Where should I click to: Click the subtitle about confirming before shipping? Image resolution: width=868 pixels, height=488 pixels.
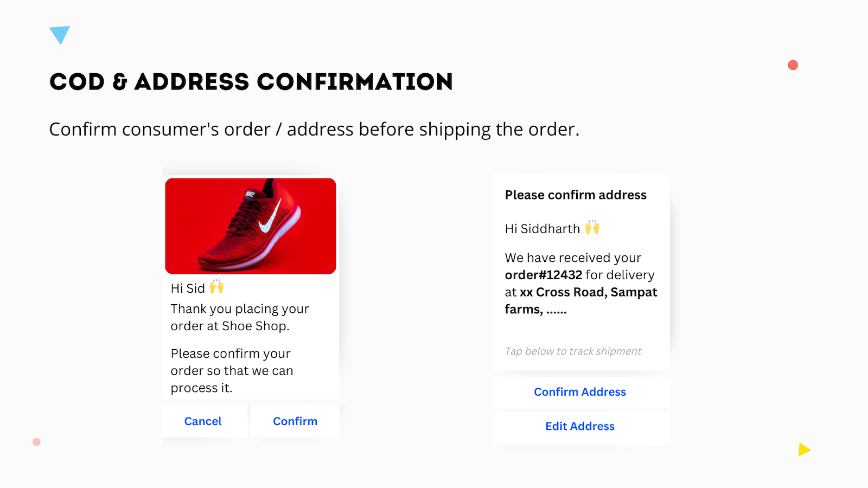click(x=314, y=129)
